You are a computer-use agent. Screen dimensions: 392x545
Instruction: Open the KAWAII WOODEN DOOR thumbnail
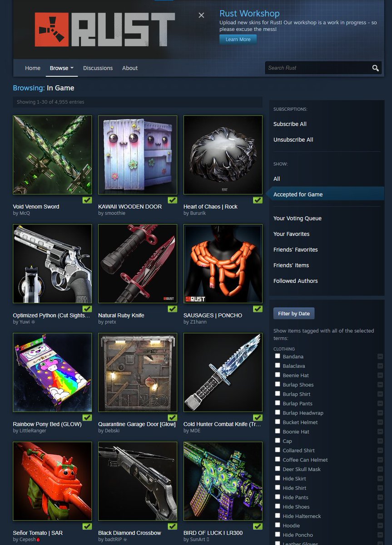pyautogui.click(x=138, y=155)
